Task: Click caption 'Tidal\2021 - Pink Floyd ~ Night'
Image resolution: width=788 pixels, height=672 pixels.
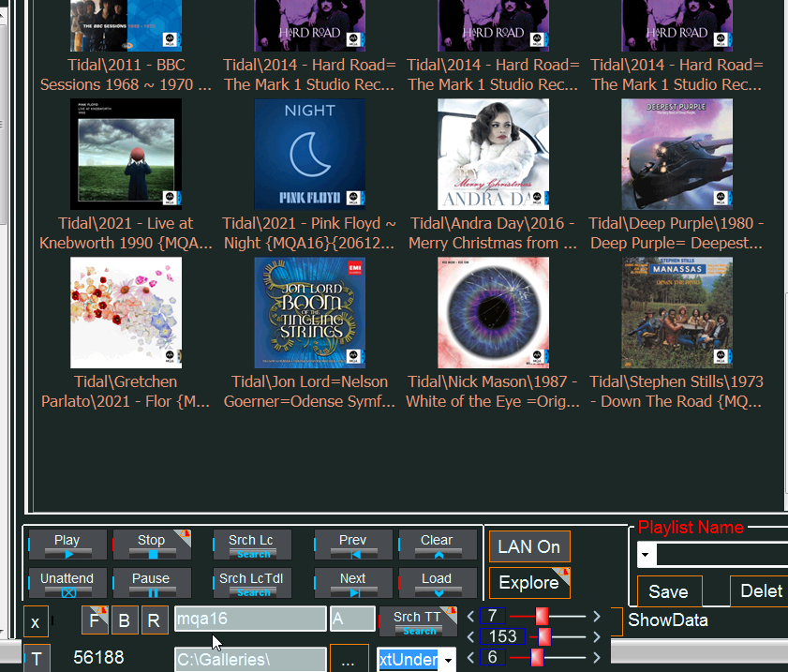Action: coord(309,232)
